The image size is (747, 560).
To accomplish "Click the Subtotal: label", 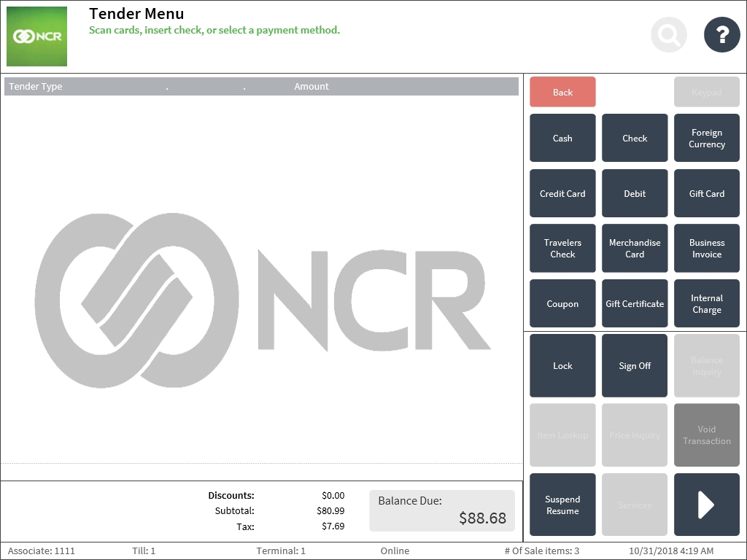I will 234,511.
